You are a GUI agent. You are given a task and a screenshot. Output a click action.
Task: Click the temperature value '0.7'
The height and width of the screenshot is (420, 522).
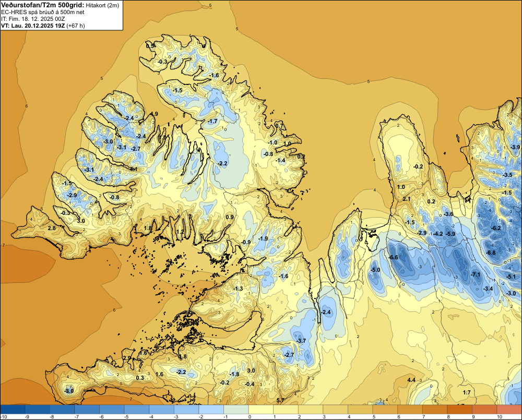coord(279,126)
